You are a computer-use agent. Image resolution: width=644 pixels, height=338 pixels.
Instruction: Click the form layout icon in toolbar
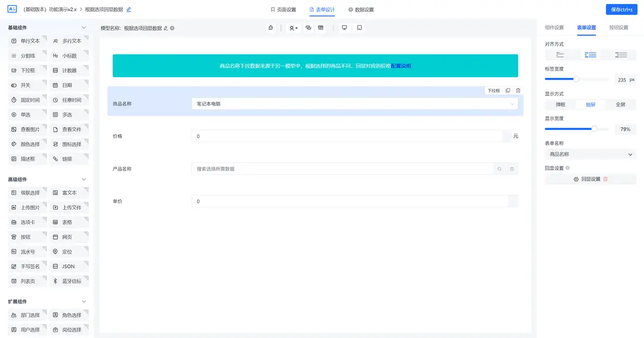(x=321, y=28)
